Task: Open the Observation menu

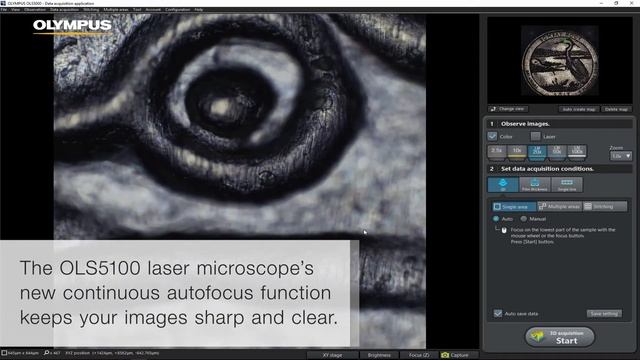Action: pyautogui.click(x=35, y=9)
